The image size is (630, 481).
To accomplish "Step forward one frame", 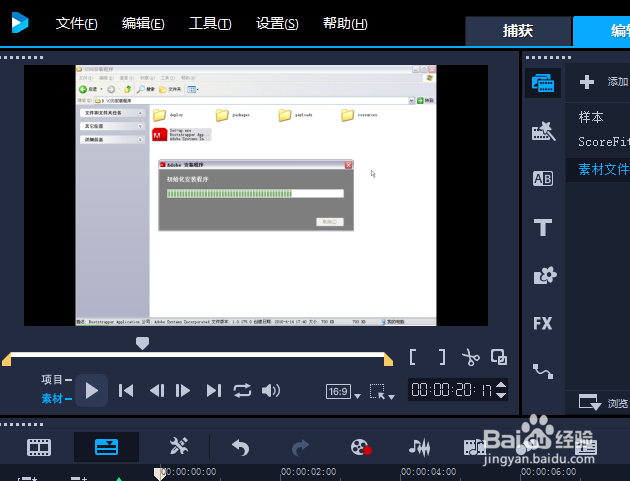I will [x=183, y=391].
